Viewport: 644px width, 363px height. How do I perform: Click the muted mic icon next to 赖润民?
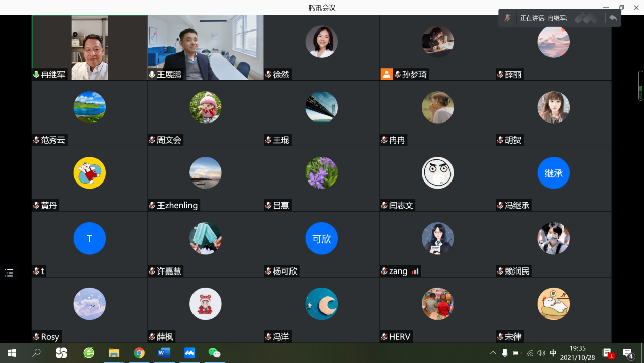click(x=500, y=271)
